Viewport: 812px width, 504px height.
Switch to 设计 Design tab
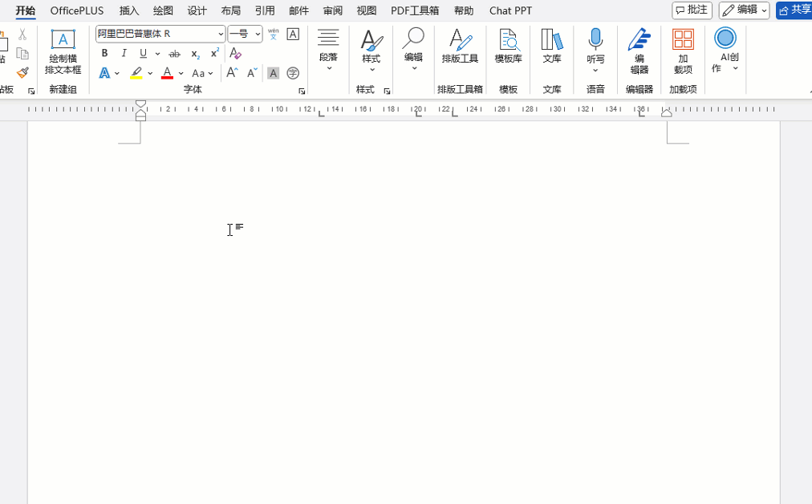click(197, 11)
